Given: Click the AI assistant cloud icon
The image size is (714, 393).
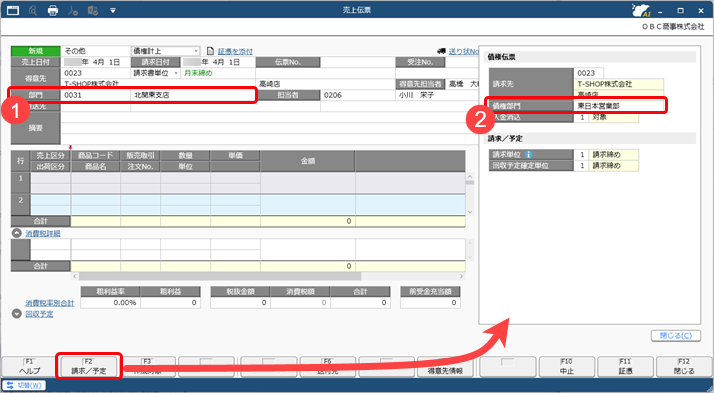Looking at the screenshot, I should coord(641,10).
